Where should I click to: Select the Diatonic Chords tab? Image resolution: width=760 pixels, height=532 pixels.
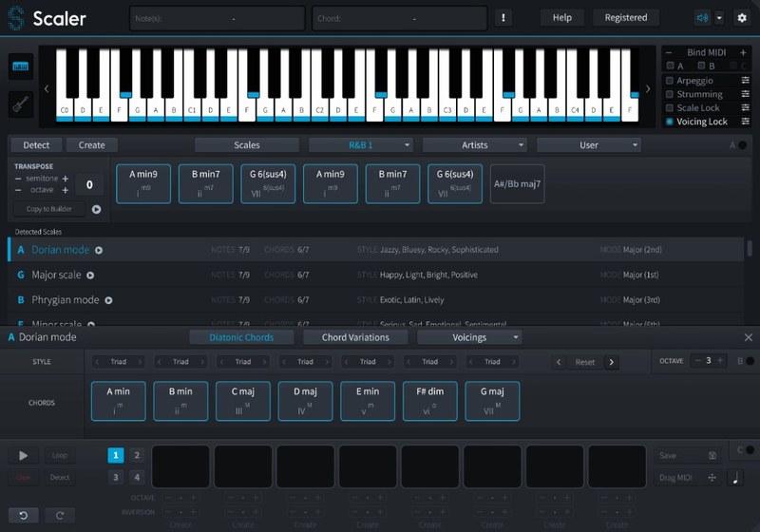point(244,337)
